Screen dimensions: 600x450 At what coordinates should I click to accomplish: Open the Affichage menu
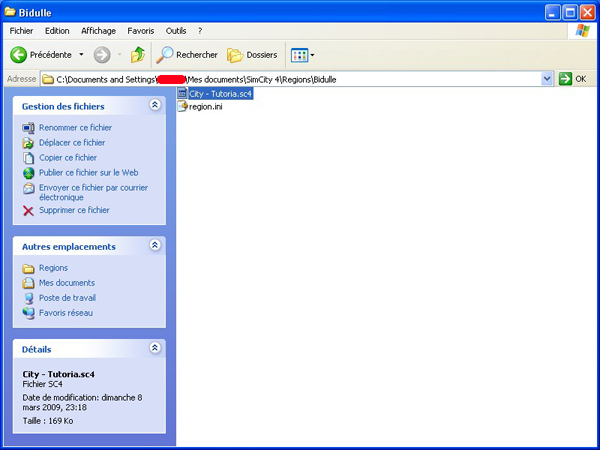(x=98, y=31)
